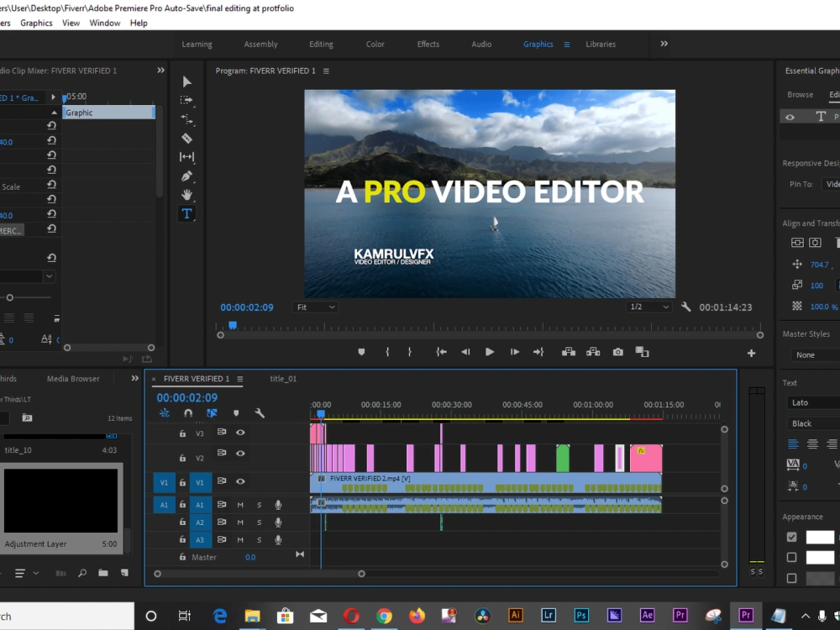Select the Pen tool
The height and width of the screenshot is (630, 840).
tap(187, 176)
